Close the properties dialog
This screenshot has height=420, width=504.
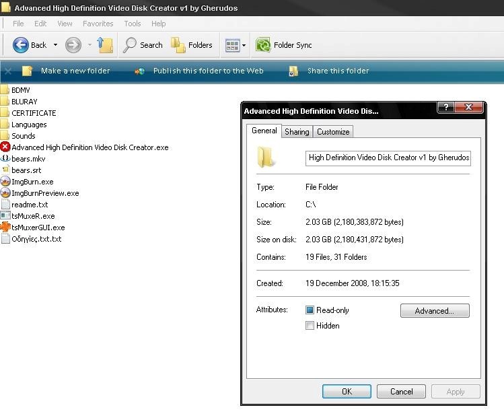468,108
